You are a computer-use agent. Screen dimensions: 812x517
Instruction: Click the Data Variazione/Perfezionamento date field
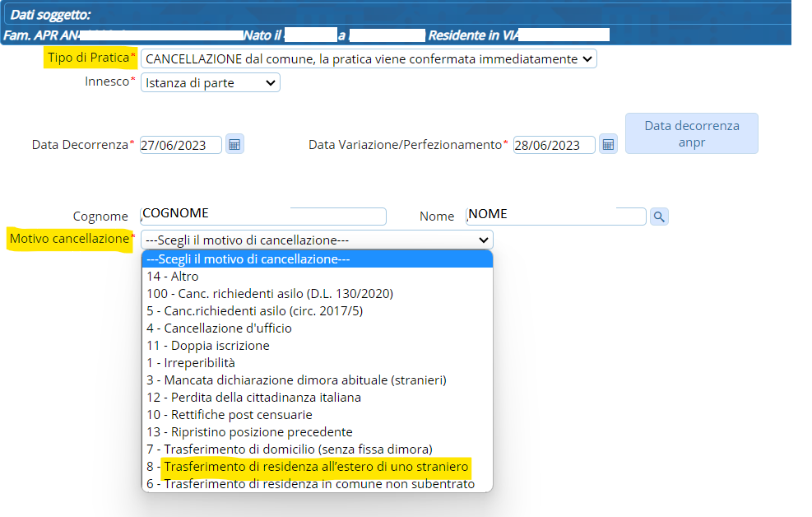(x=554, y=145)
